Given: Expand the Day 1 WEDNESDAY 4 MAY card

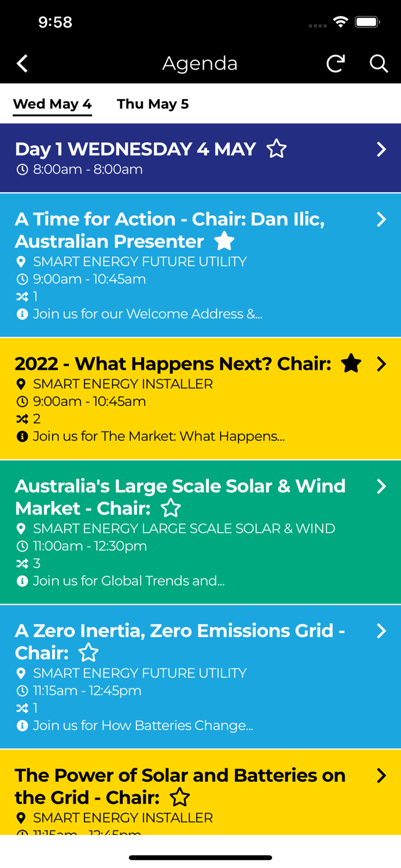Looking at the screenshot, I should coord(382,149).
